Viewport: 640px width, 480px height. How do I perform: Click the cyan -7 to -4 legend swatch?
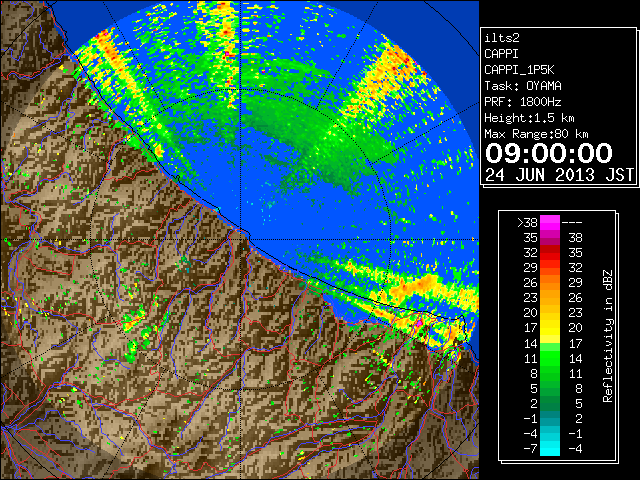tap(550, 448)
